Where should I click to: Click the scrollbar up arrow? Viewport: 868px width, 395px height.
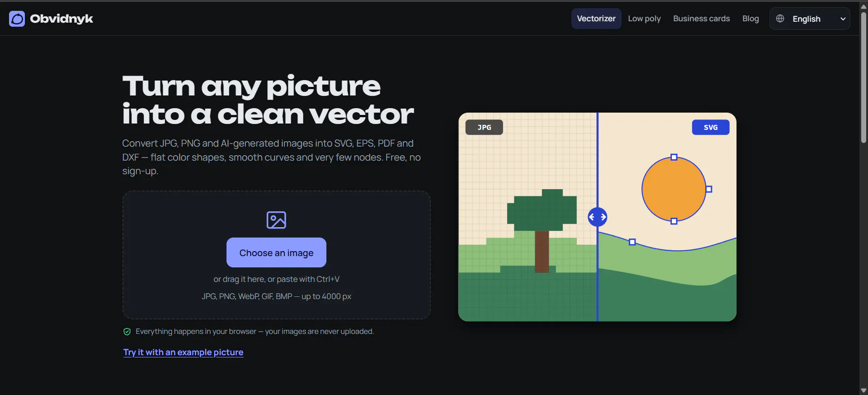click(863, 6)
